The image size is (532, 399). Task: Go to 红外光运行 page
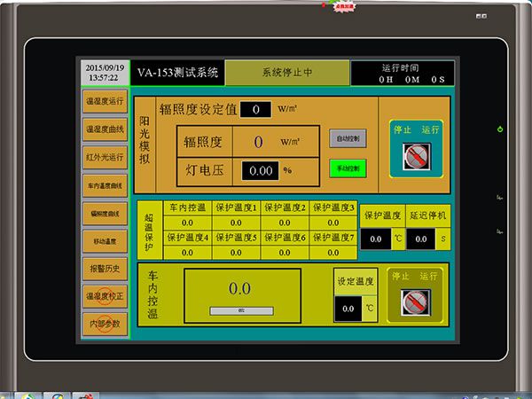click(x=106, y=158)
